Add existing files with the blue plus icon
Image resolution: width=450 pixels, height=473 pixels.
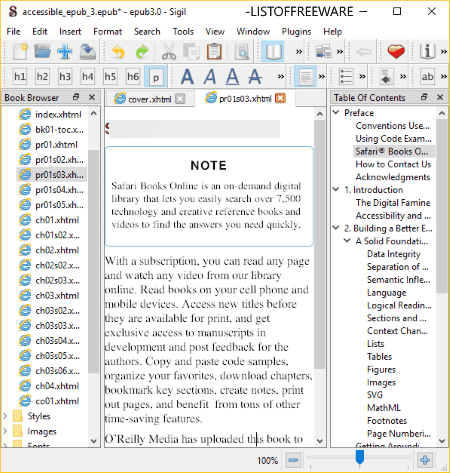(65, 52)
